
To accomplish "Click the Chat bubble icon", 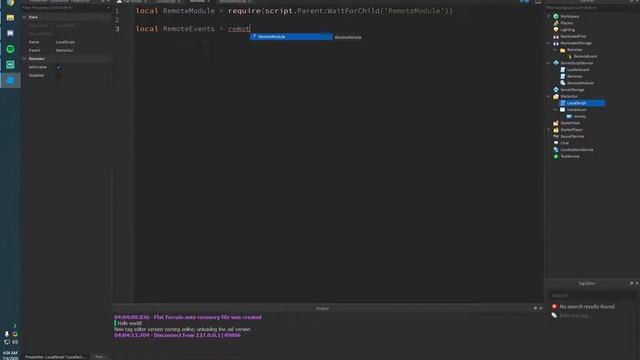I will [556, 143].
